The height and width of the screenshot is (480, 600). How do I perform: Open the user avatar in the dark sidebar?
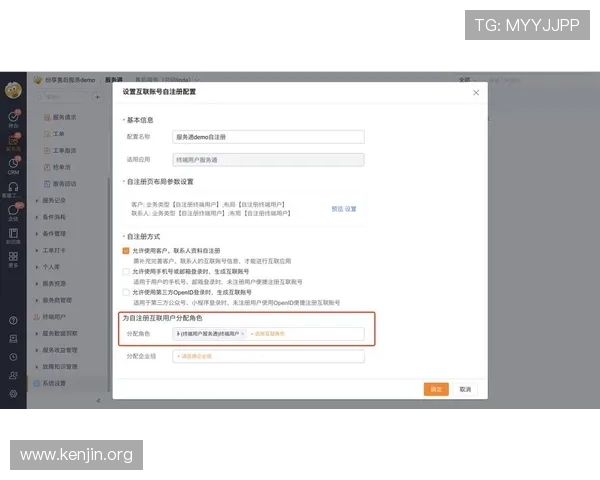[13, 90]
